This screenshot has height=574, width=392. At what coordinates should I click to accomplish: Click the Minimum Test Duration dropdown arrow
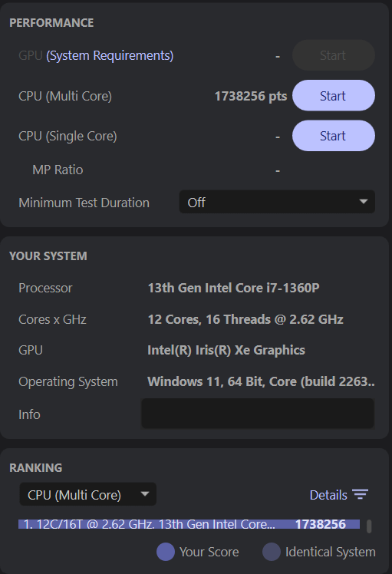coord(363,202)
